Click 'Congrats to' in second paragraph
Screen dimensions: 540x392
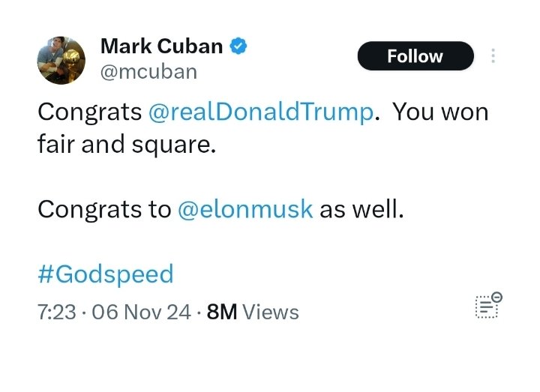click(x=104, y=209)
